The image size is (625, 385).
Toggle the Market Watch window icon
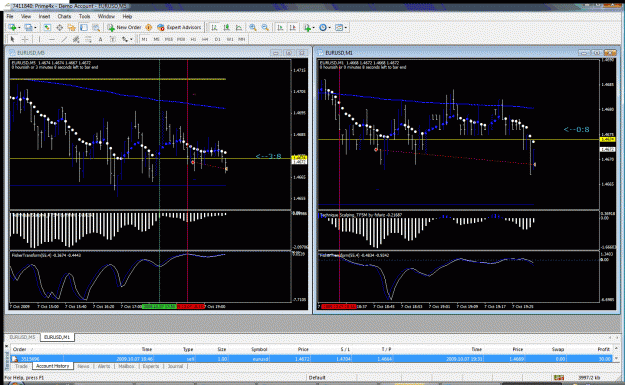(47, 28)
